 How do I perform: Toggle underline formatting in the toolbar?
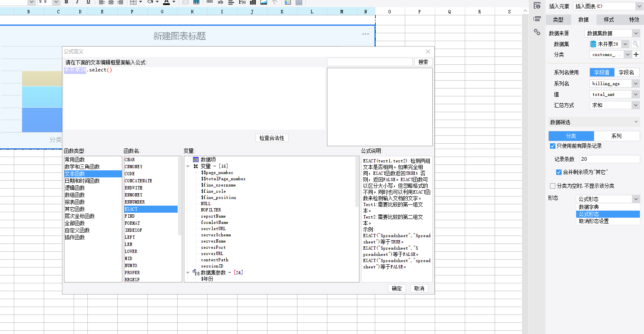click(88, 2)
